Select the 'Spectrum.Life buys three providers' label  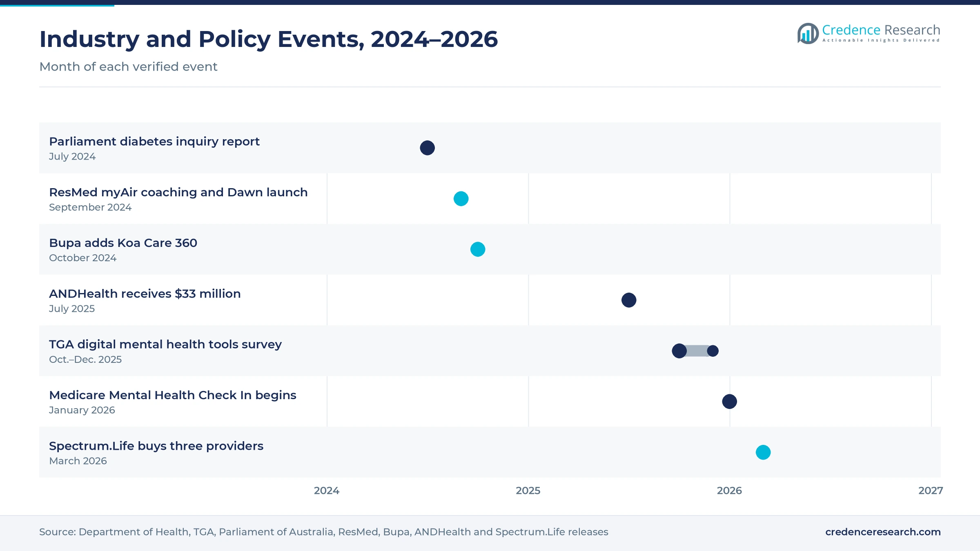coord(156,446)
